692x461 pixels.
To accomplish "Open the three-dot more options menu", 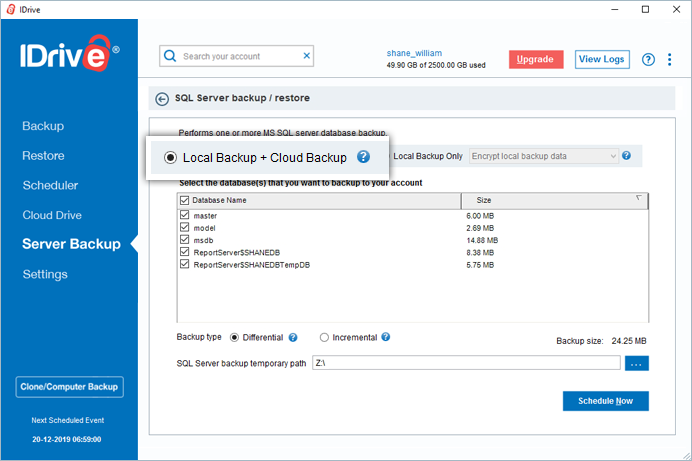I will pyautogui.click(x=669, y=59).
